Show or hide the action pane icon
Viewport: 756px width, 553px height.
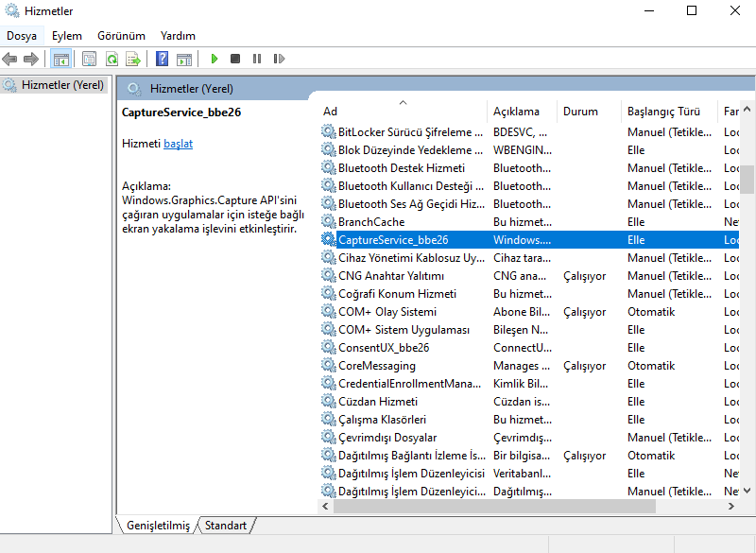pos(184,59)
